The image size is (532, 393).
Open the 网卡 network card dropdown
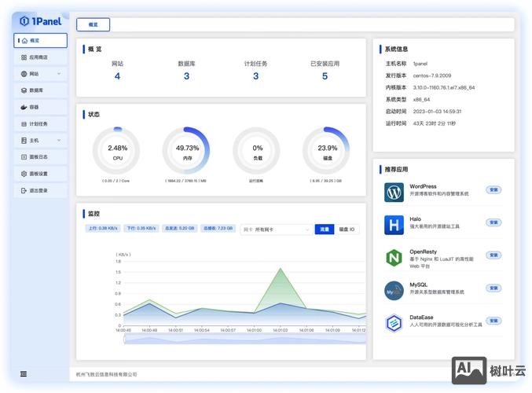tap(276, 230)
